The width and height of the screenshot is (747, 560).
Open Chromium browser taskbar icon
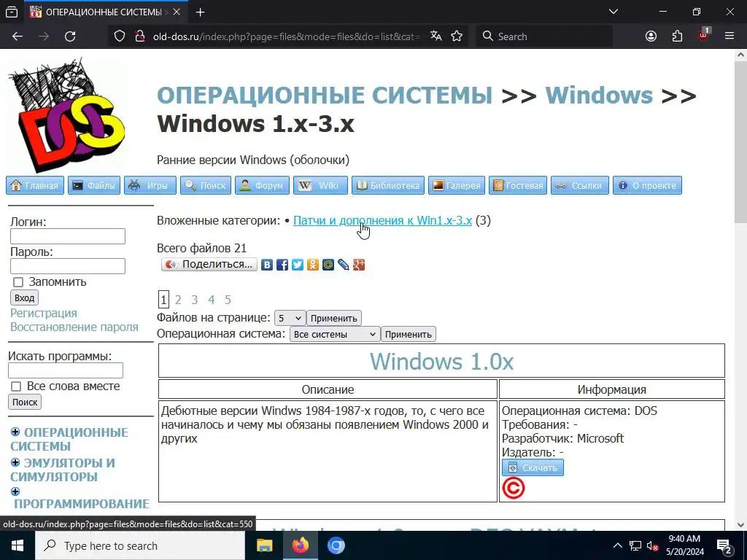click(336, 545)
